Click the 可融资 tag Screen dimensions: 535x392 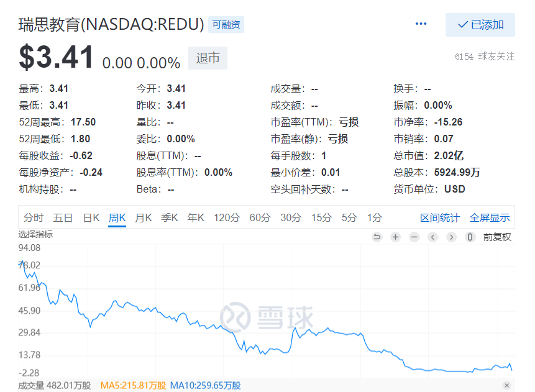(226, 25)
